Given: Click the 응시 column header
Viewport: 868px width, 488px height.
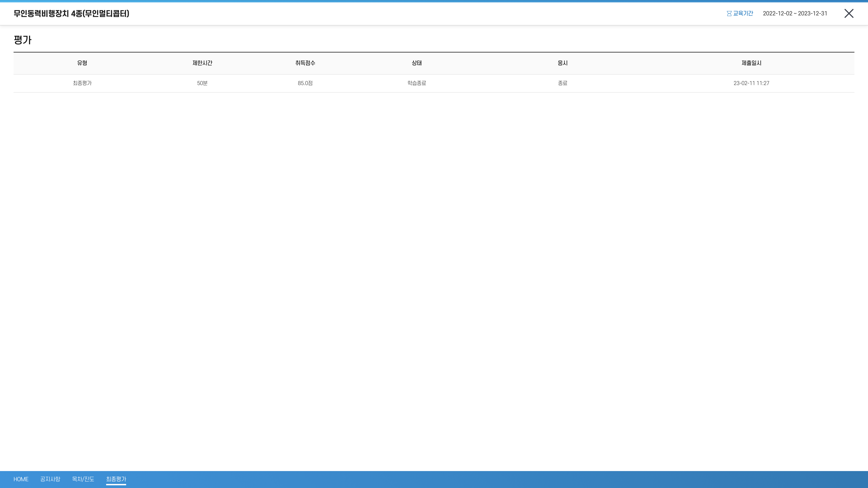Looking at the screenshot, I should coord(562,63).
